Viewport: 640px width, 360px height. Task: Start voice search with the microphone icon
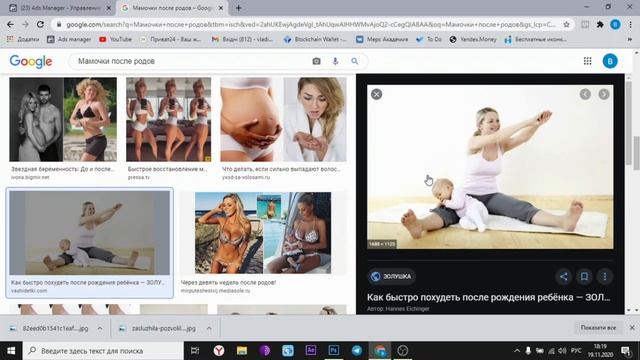click(x=335, y=61)
